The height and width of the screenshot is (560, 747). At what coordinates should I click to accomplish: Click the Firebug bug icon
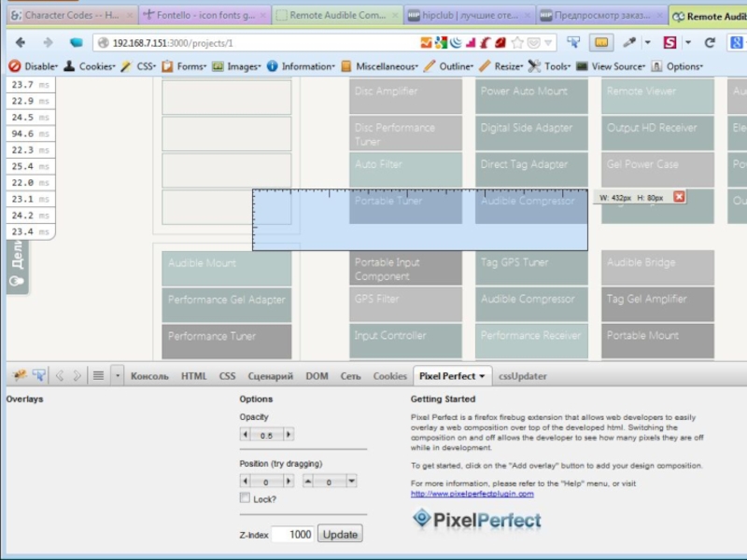point(20,376)
